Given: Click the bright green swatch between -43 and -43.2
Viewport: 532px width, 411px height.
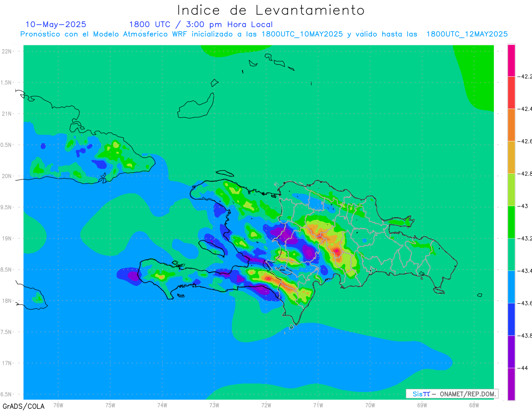Looking at the screenshot, I should click(511, 222).
